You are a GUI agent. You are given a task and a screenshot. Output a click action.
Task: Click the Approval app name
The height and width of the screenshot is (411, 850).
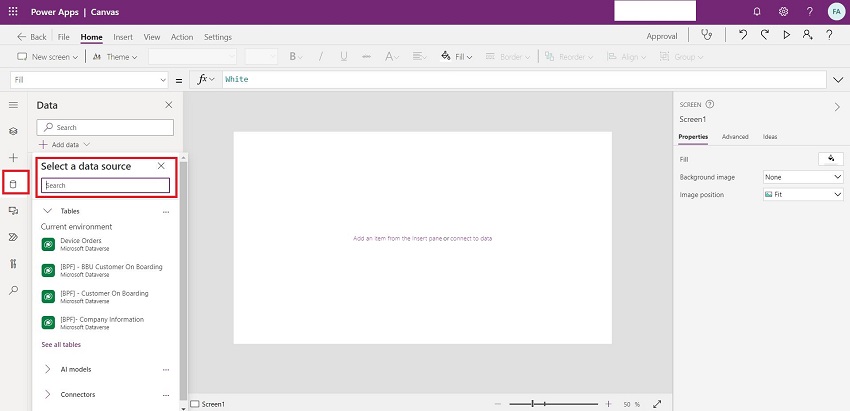point(662,36)
